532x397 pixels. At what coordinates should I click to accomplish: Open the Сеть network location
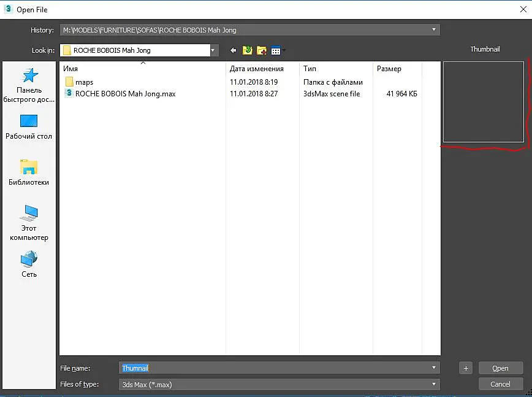(x=29, y=264)
